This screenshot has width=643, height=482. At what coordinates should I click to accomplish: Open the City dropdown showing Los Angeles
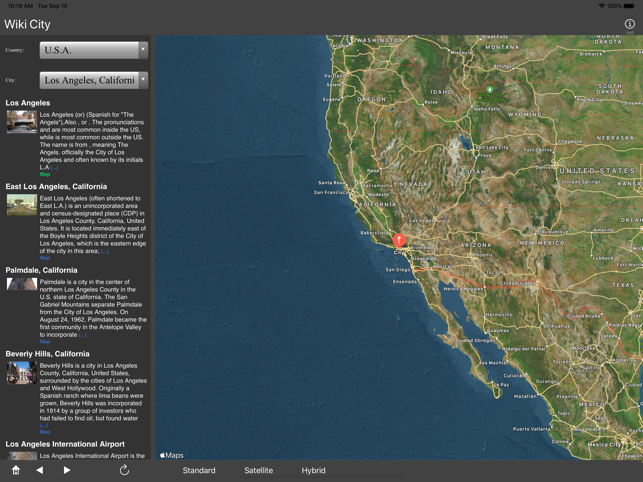[93, 80]
